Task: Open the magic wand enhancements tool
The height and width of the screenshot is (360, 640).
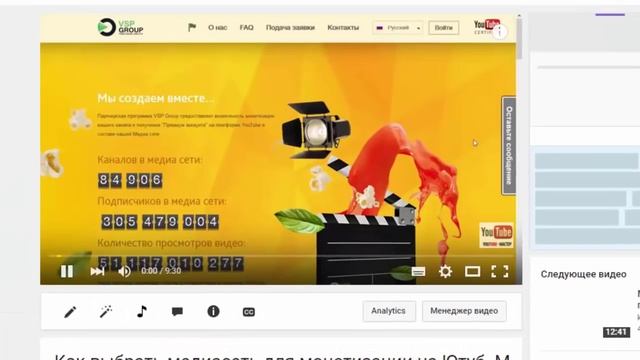Action: click(x=106, y=312)
